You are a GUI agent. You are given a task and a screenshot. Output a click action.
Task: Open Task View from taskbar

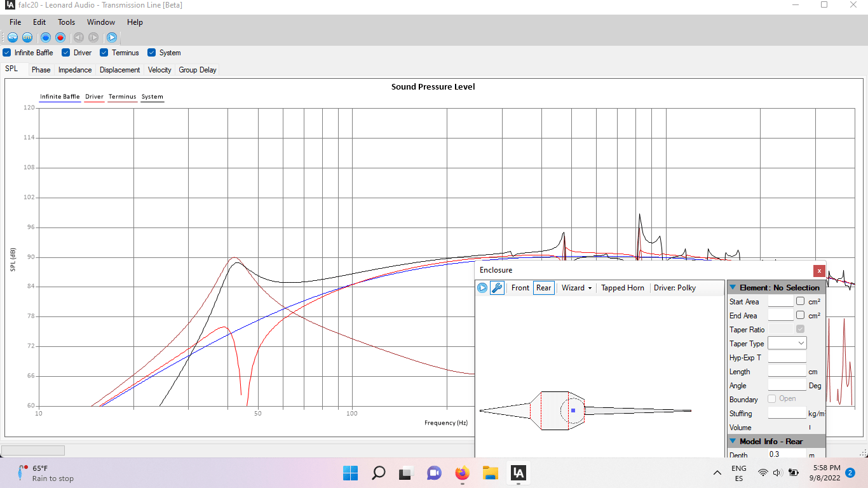406,473
